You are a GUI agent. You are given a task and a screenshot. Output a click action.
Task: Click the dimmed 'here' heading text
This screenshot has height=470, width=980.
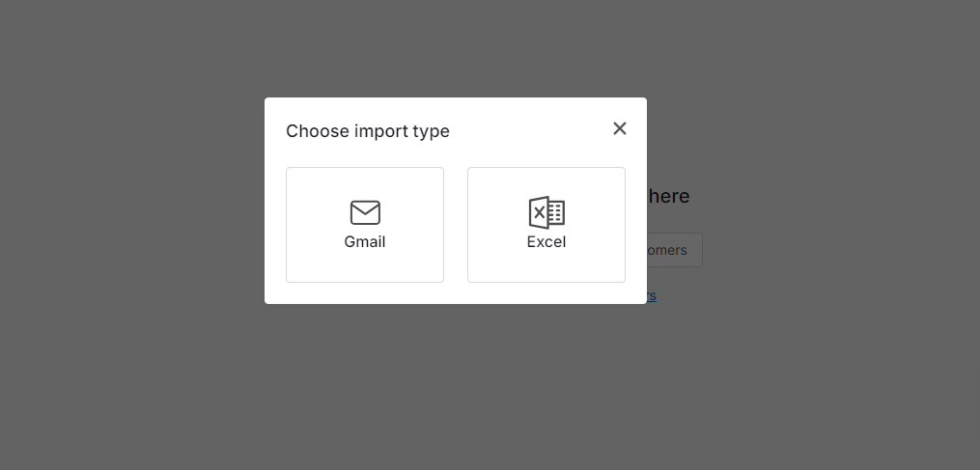point(668,196)
